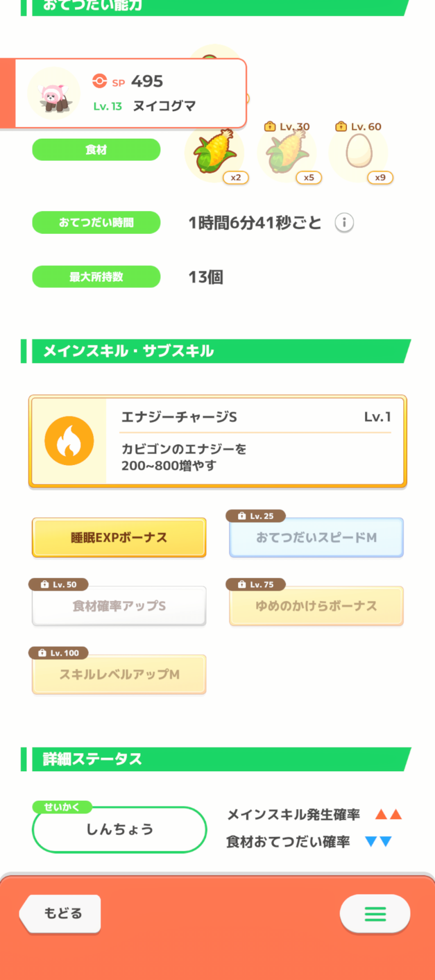Open the hamburger menu button

[375, 913]
